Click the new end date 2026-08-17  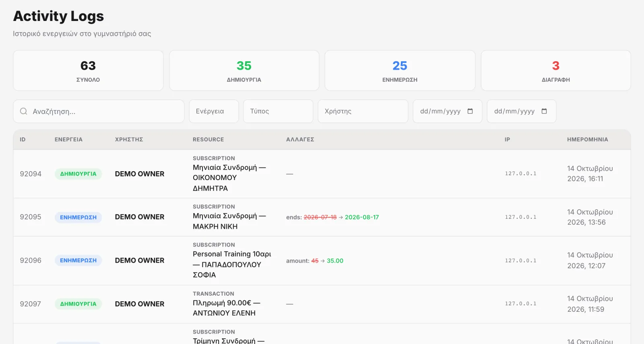click(x=362, y=217)
